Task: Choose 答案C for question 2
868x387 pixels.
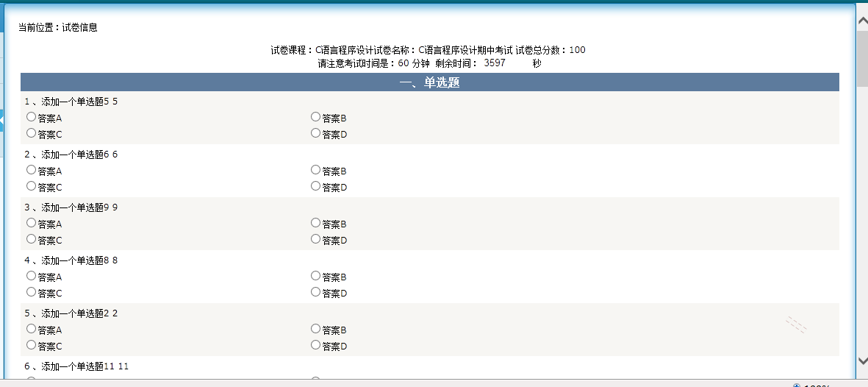Action: click(31, 185)
